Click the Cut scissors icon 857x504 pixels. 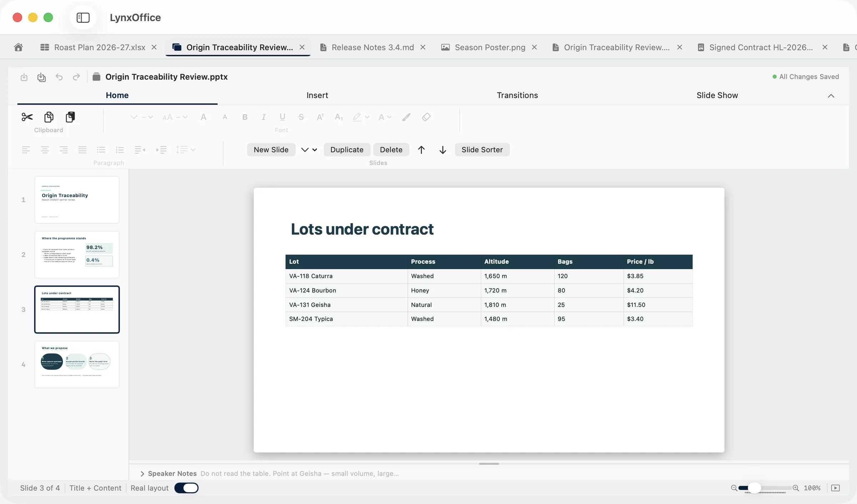tap(27, 117)
